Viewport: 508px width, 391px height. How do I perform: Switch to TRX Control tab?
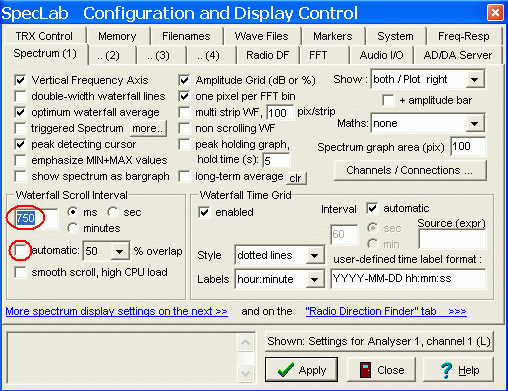coord(44,36)
